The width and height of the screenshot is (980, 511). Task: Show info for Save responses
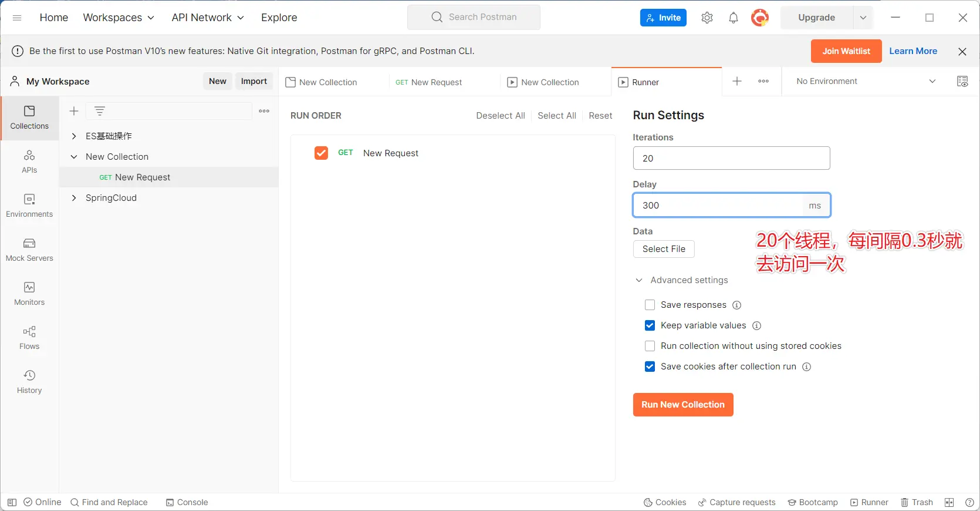(737, 305)
